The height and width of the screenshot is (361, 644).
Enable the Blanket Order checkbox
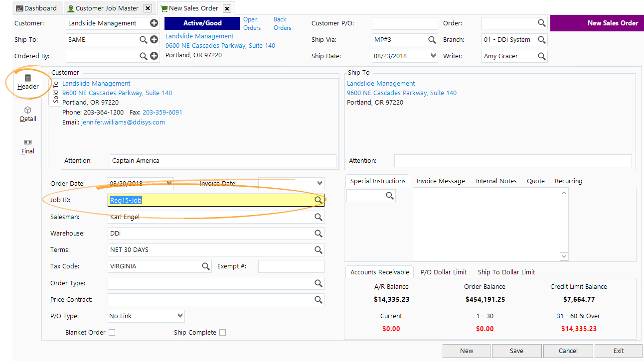112,332
